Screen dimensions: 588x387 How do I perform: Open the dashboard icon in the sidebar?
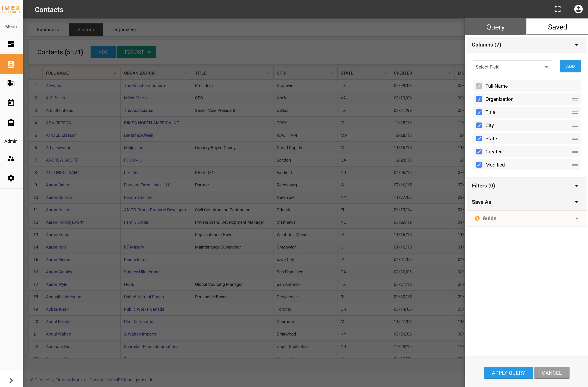tap(11, 44)
